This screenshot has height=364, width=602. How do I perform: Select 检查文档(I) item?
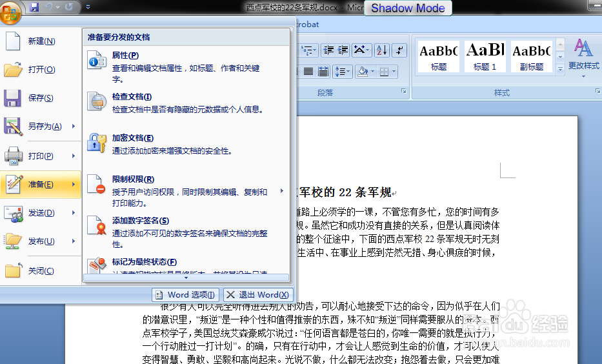[186, 103]
